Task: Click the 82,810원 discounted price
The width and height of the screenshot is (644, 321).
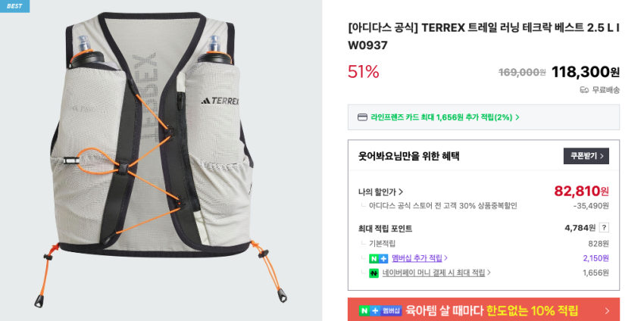Action: tap(582, 191)
